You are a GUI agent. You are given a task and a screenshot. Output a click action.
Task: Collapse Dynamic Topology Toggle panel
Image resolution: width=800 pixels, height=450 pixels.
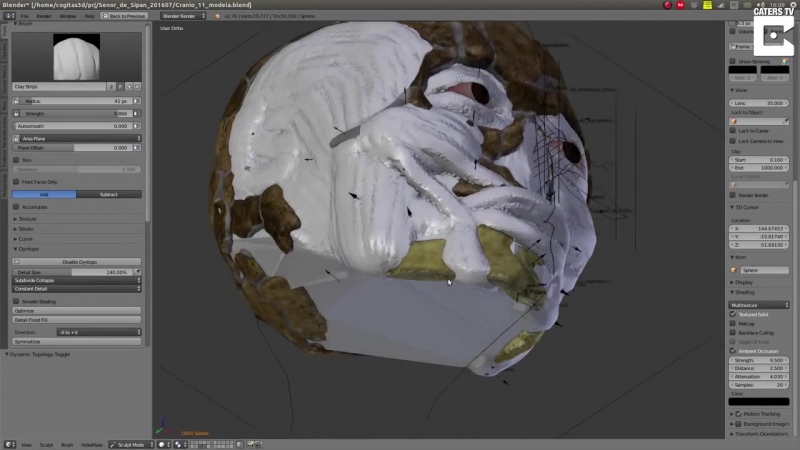tap(37, 354)
